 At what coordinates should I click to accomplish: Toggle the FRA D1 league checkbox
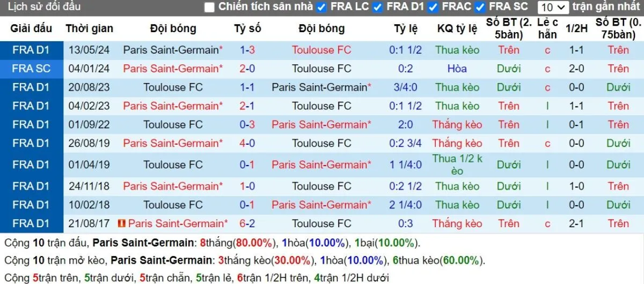coord(377,7)
